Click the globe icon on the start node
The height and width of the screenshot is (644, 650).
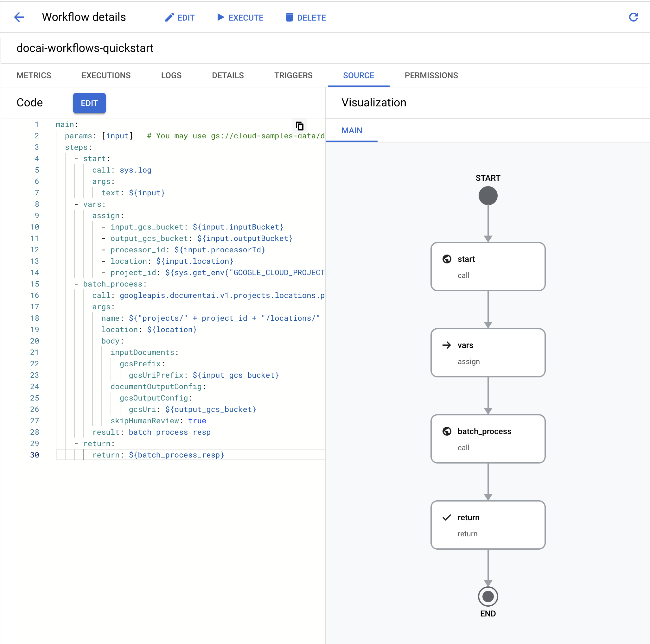tap(447, 259)
